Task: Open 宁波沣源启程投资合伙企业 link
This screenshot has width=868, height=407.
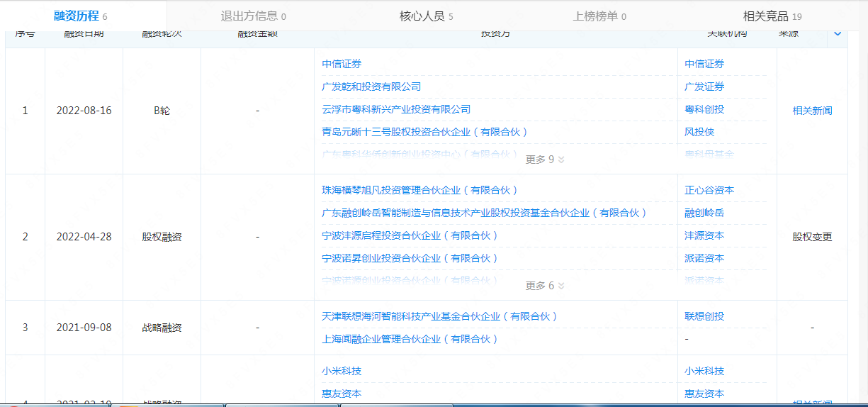Action: (x=410, y=235)
